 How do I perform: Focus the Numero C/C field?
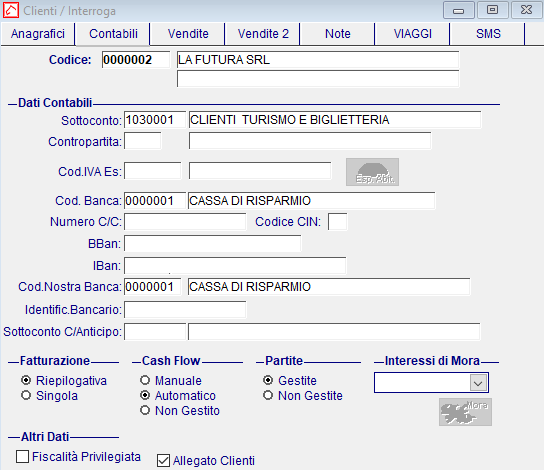pyautogui.click(x=185, y=222)
